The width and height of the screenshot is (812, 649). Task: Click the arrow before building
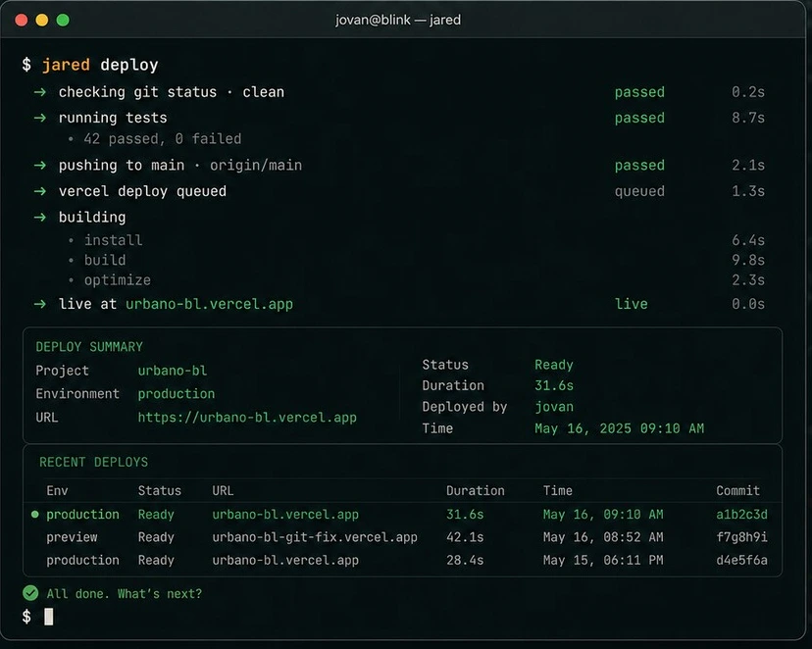[40, 217]
